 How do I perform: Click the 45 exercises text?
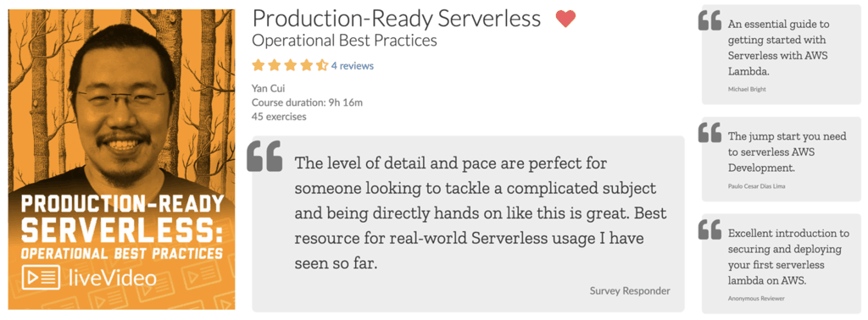tap(279, 117)
